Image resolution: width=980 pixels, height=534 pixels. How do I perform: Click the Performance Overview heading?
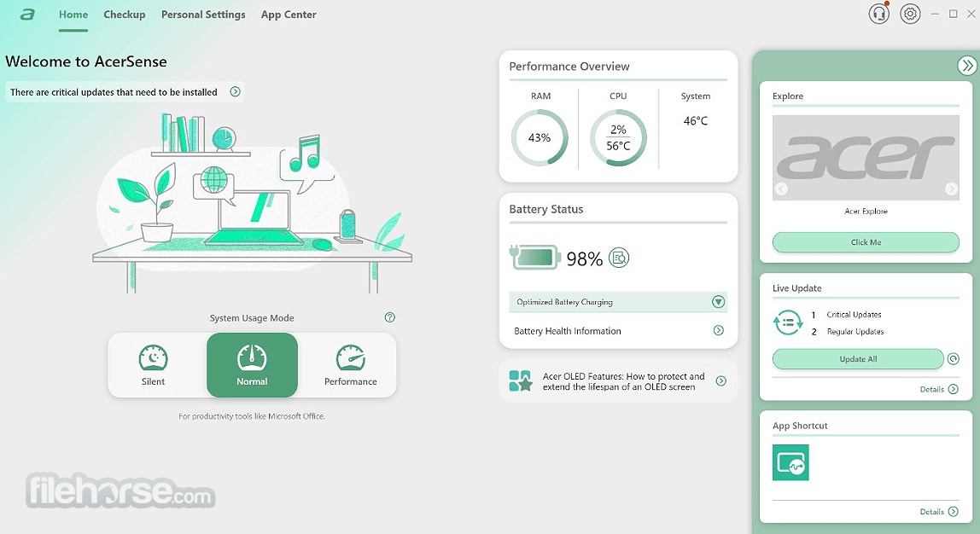[569, 67]
